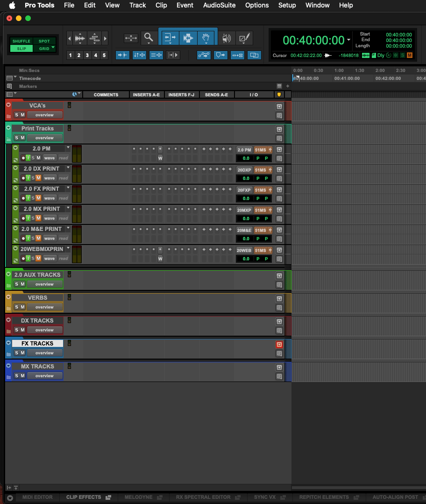Image resolution: width=426 pixels, height=504 pixels.
Task: Click red FX TRACKS window icon
Action: [279, 345]
